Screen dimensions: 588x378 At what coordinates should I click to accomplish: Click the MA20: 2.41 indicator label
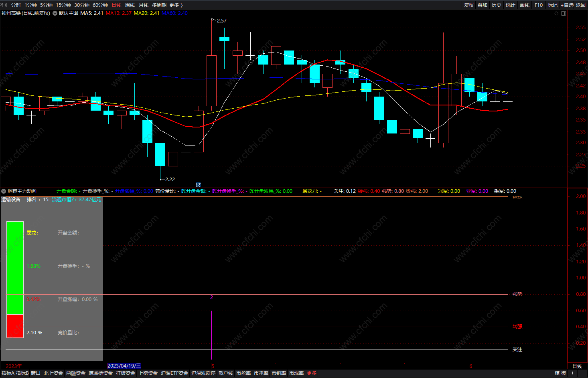tap(146, 13)
